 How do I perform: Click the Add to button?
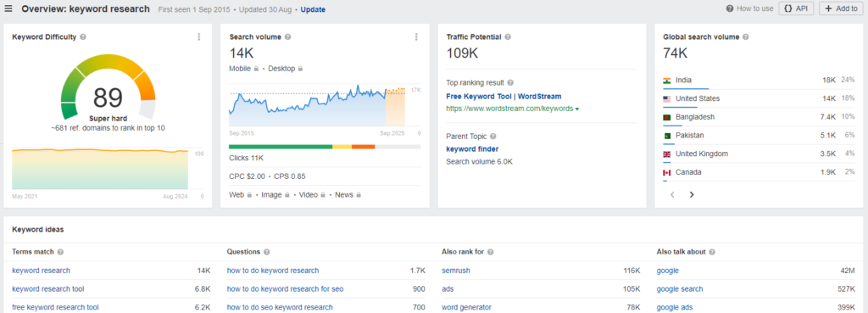tap(840, 8)
